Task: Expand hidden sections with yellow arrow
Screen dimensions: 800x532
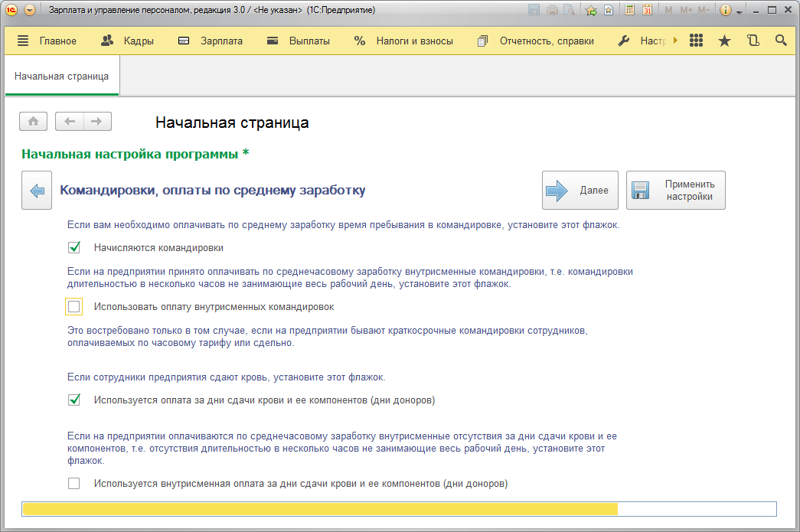Action: pyautogui.click(x=675, y=41)
